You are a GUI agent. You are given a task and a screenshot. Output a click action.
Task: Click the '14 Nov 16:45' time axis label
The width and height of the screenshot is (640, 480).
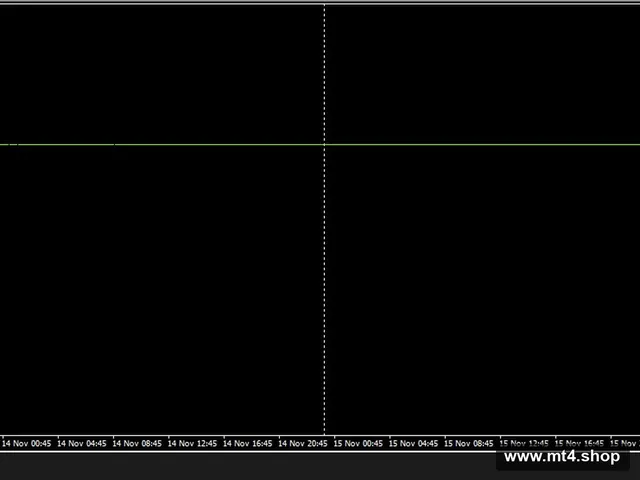coord(248,443)
